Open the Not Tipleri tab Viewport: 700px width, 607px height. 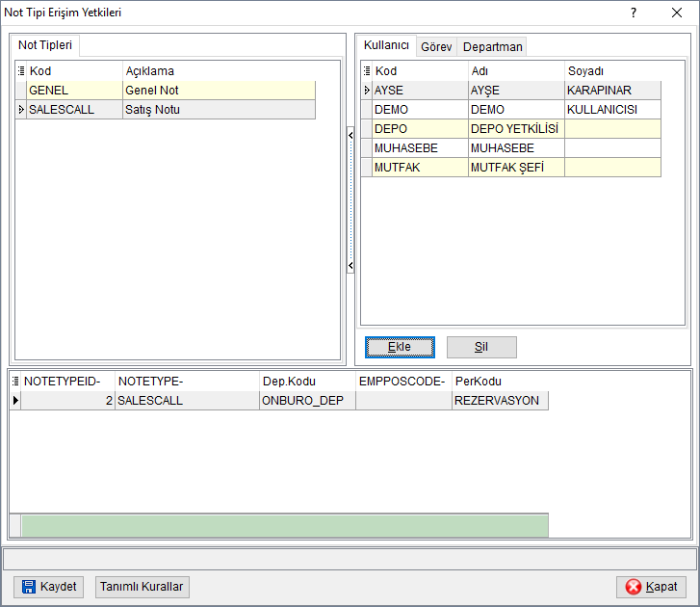[x=44, y=45]
